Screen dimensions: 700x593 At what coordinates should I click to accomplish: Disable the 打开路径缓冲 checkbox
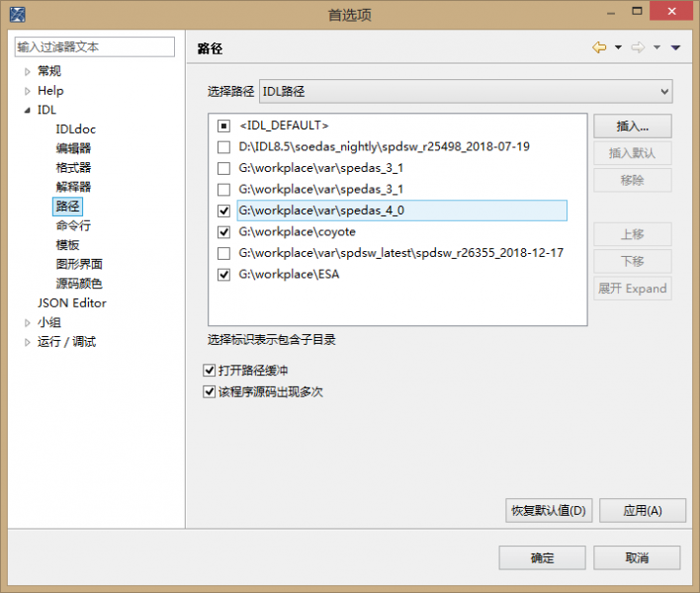(209, 371)
